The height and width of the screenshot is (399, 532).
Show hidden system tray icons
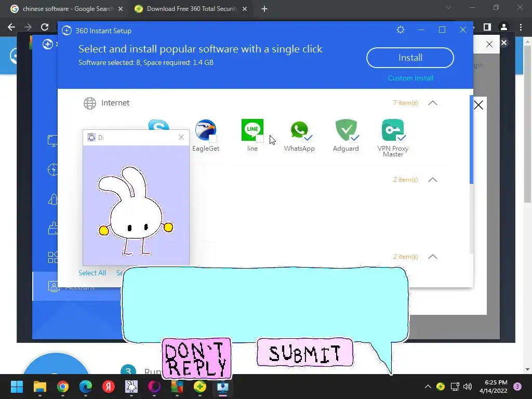[x=428, y=387]
